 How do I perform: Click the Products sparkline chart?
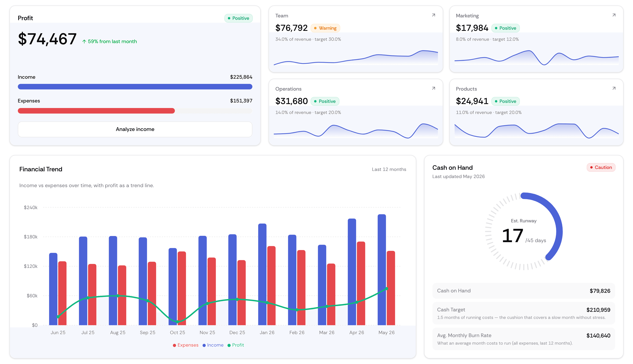pyautogui.click(x=536, y=131)
